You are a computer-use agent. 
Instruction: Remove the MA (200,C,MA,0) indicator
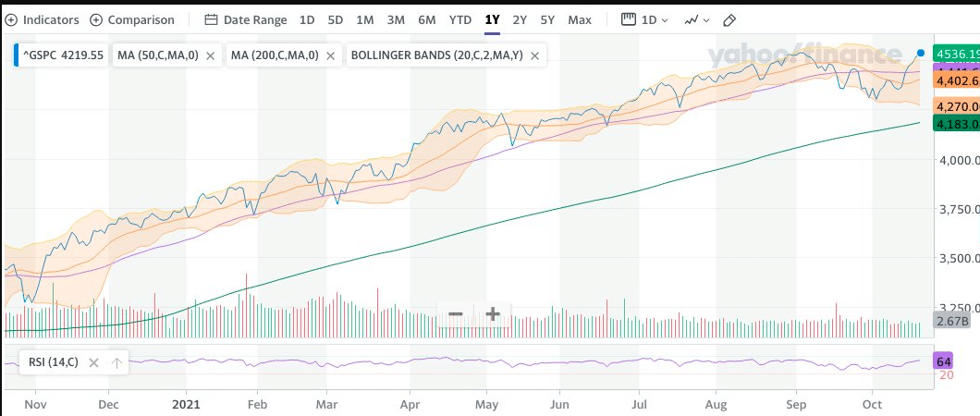pos(331,55)
